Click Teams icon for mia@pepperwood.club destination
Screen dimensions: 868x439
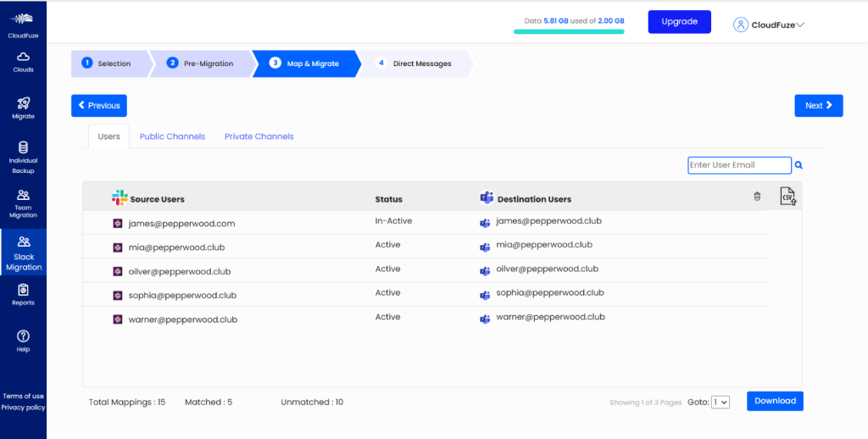click(x=485, y=247)
